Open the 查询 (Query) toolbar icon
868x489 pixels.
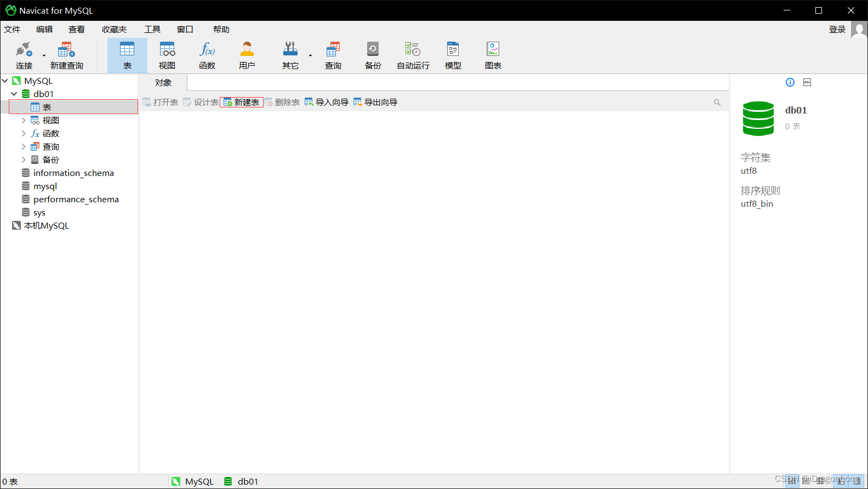pyautogui.click(x=333, y=55)
